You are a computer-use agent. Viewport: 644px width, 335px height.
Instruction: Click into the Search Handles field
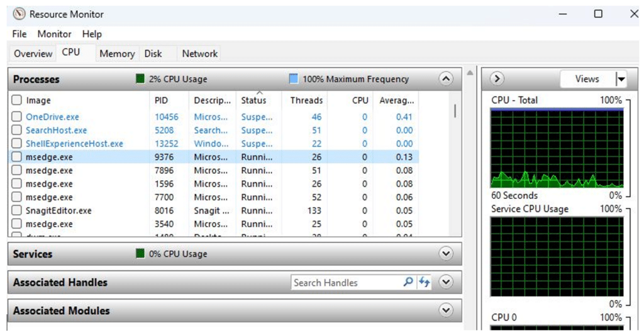click(x=346, y=283)
